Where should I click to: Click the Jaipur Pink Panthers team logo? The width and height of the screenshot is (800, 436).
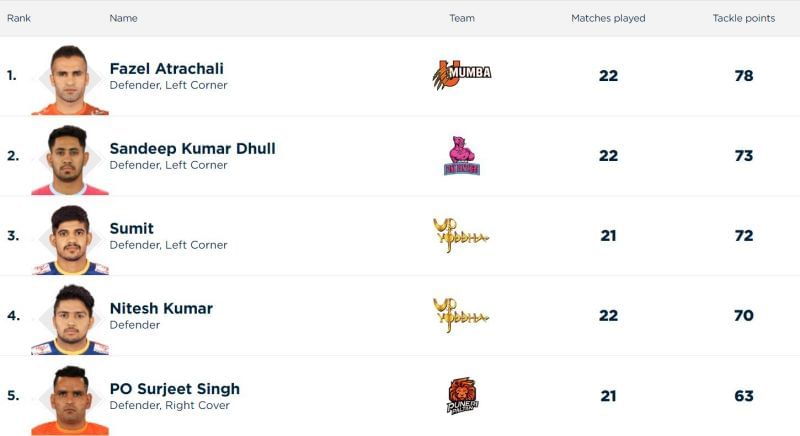(461, 155)
